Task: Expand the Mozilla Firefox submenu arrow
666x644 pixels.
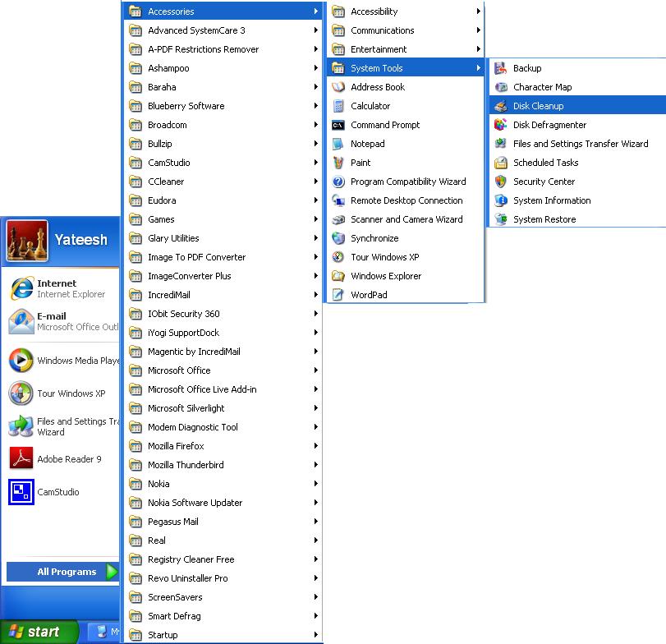Action: pyautogui.click(x=315, y=445)
